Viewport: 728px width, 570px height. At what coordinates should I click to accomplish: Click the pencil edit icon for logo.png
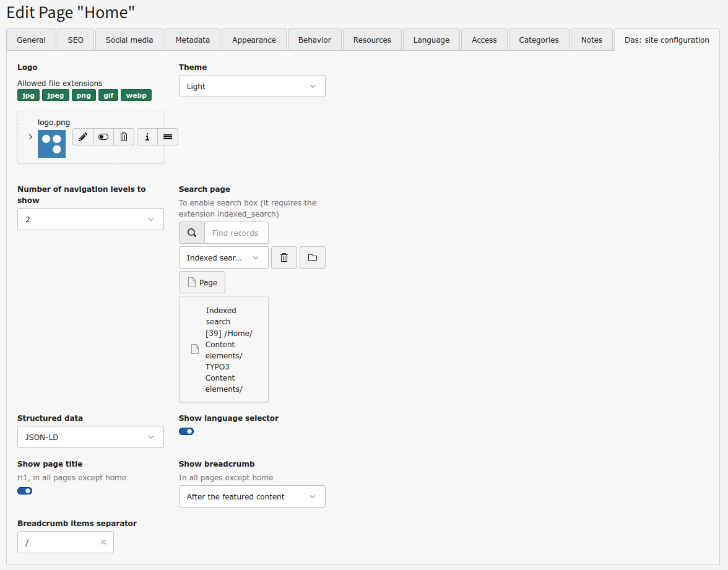[83, 137]
